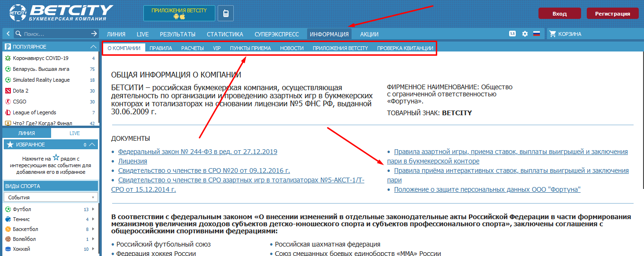Open settings gear icon
The image size is (644, 256).
(x=525, y=34)
